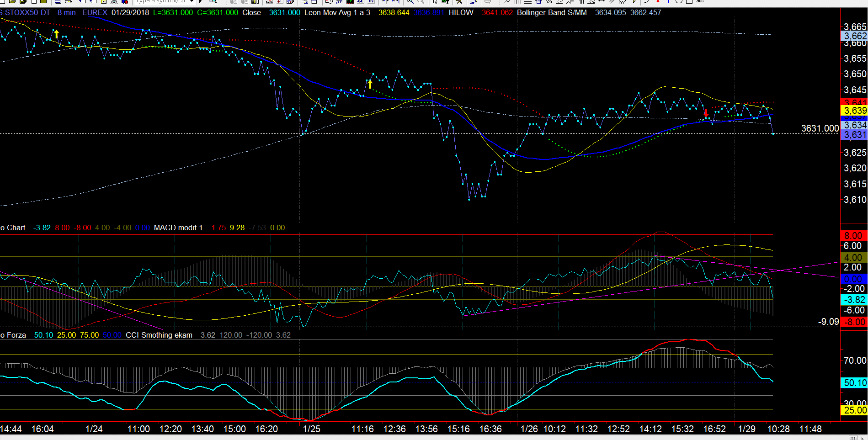Click the yellow 75.00 value in Forza header
The width and height of the screenshot is (868, 440).
click(89, 335)
